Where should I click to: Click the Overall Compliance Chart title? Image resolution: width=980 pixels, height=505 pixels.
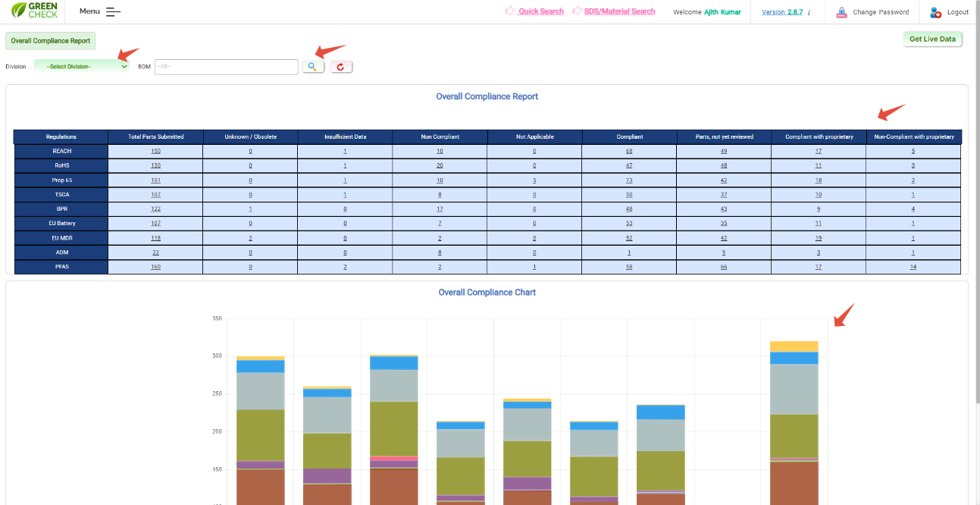point(487,292)
